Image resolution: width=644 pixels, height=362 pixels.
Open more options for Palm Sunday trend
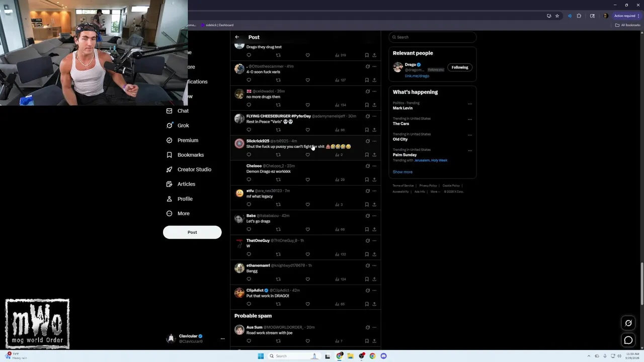coord(470,151)
